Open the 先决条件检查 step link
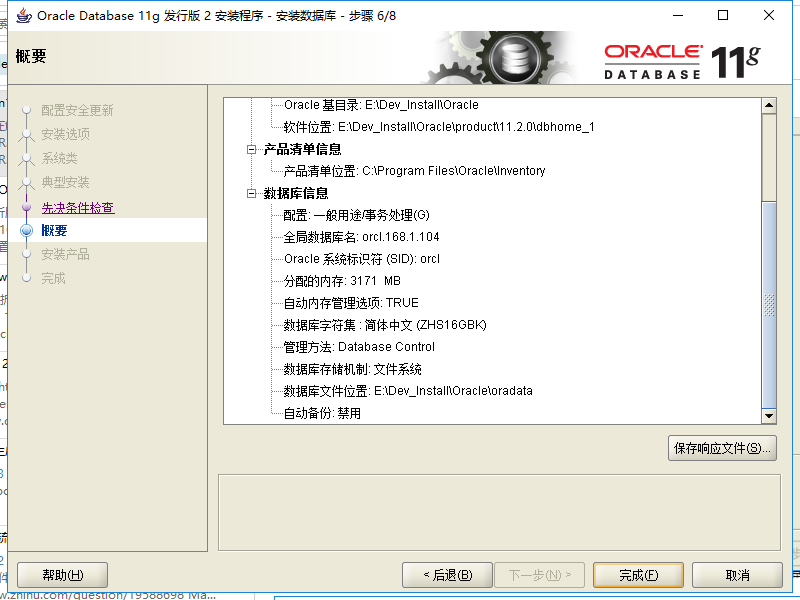This screenshot has width=800, height=600. click(x=78, y=208)
